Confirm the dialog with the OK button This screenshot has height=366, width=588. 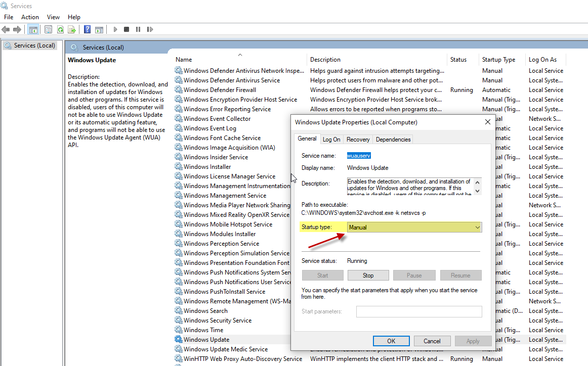391,341
